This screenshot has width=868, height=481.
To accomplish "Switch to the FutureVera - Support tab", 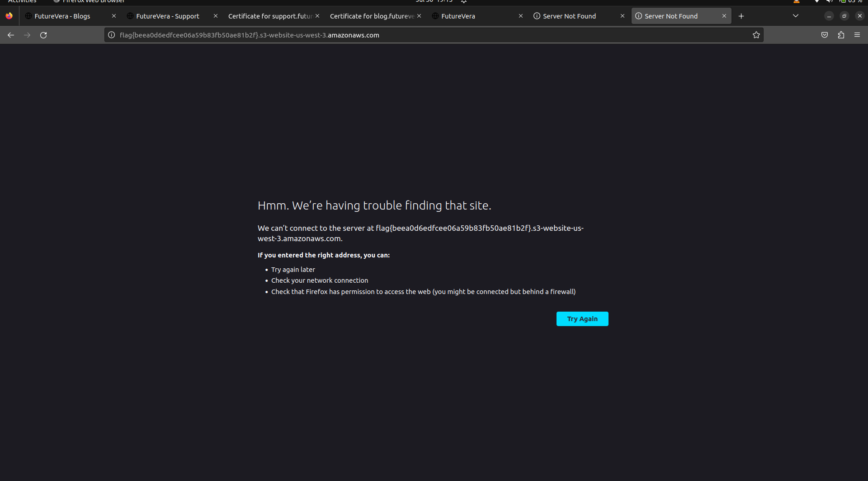I will point(167,16).
